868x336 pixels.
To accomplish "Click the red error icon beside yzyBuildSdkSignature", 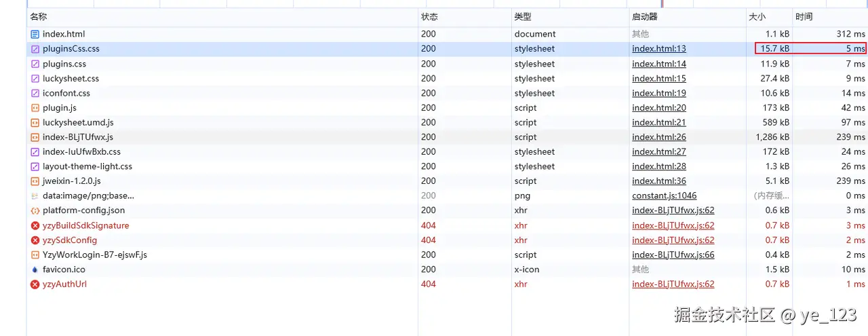I will coord(35,225).
